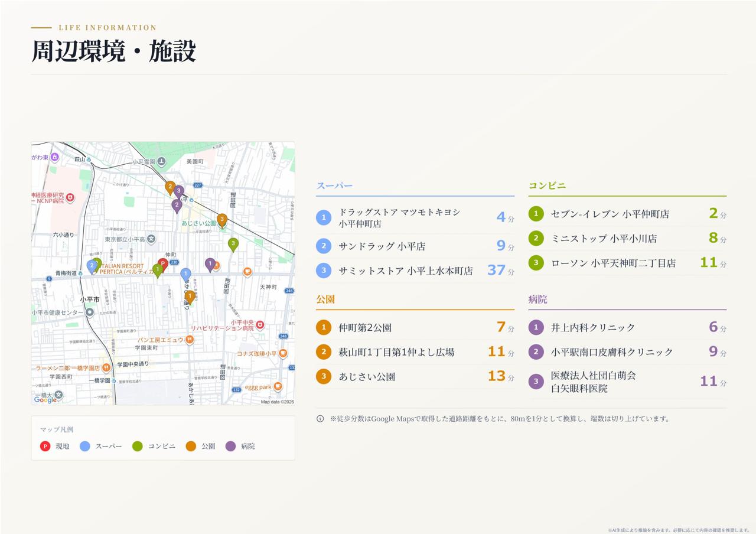Click the red P property marker on the map
The width and height of the screenshot is (756, 534).
[x=163, y=265]
